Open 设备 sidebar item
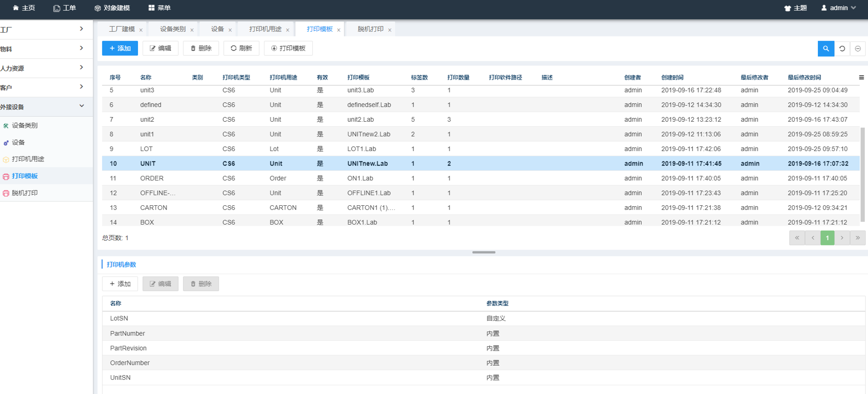Viewport: 868px width, 394px height. pyautogui.click(x=46, y=143)
